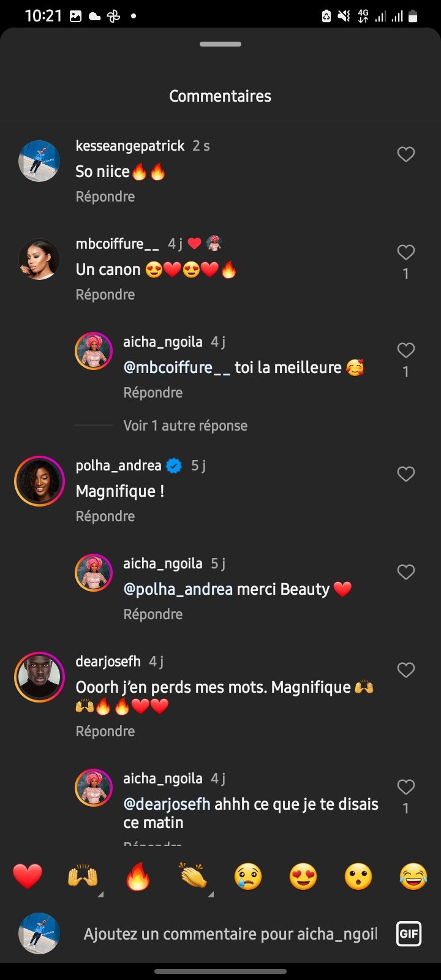The height and width of the screenshot is (980, 441).
Task: Like dearjosefh's comment
Action: [406, 670]
